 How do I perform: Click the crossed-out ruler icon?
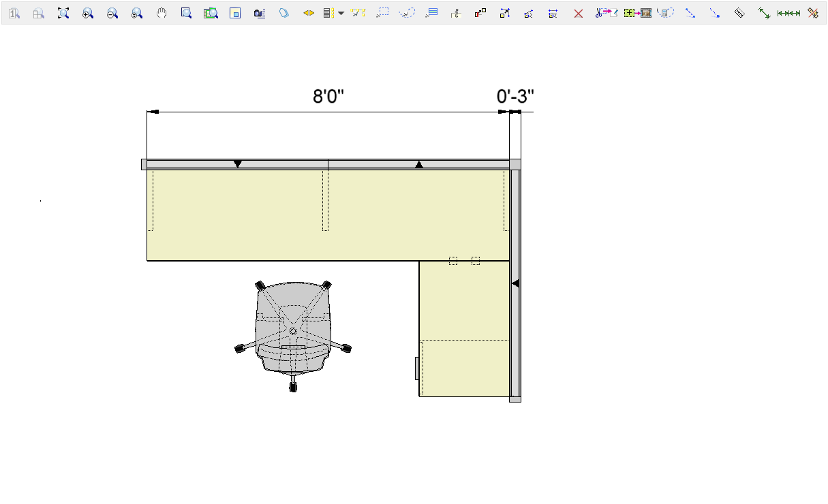(x=813, y=13)
